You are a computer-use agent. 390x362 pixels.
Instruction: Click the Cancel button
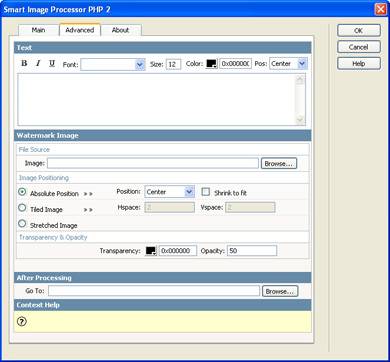(359, 47)
